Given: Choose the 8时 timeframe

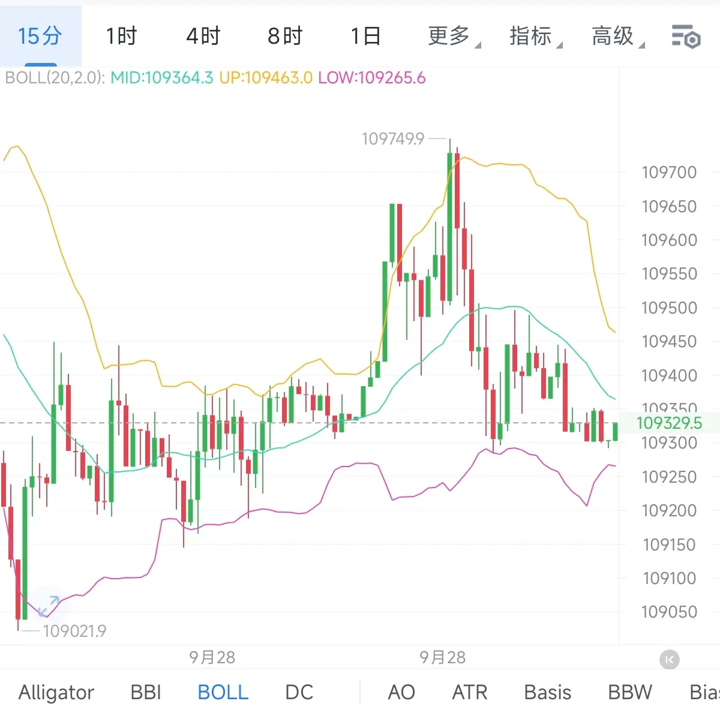Looking at the screenshot, I should point(284,36).
